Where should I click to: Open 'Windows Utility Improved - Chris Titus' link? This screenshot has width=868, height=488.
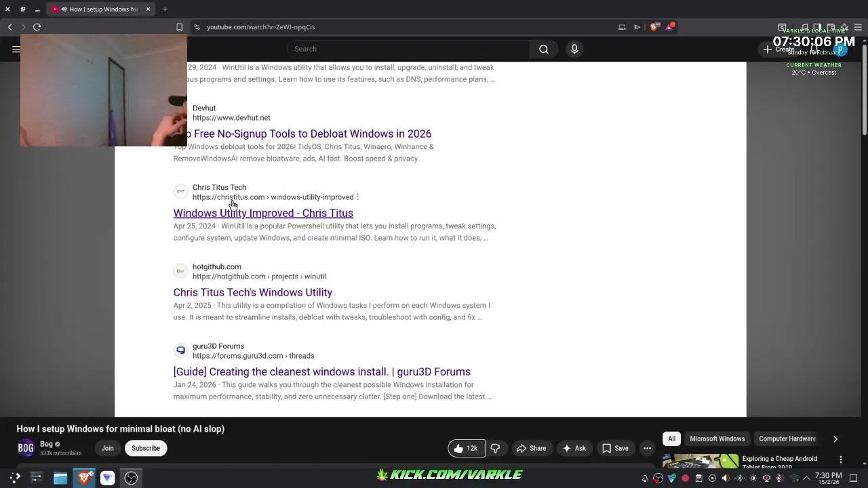[263, 213]
